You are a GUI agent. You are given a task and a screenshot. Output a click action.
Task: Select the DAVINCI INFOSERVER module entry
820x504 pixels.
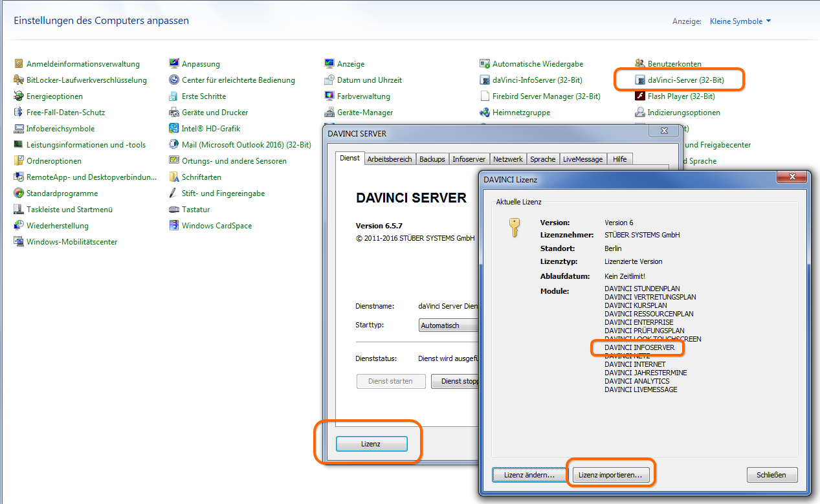[x=638, y=347]
